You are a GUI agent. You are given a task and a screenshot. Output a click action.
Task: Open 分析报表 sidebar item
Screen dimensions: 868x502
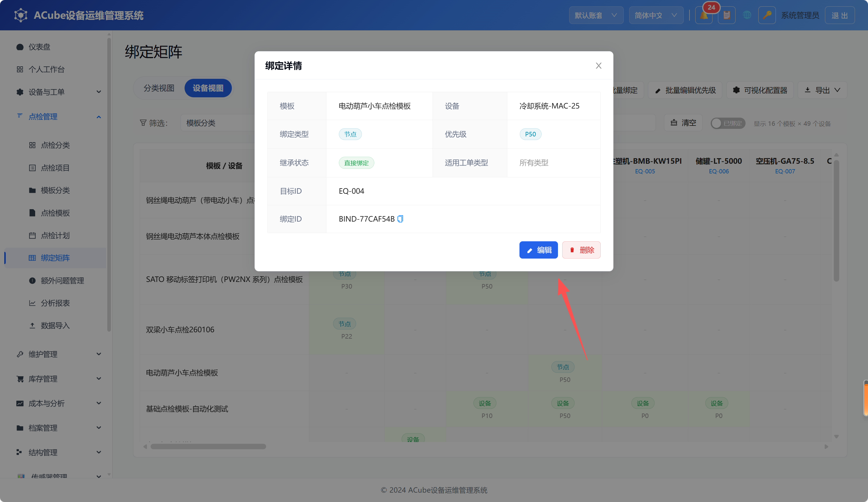[x=55, y=303]
